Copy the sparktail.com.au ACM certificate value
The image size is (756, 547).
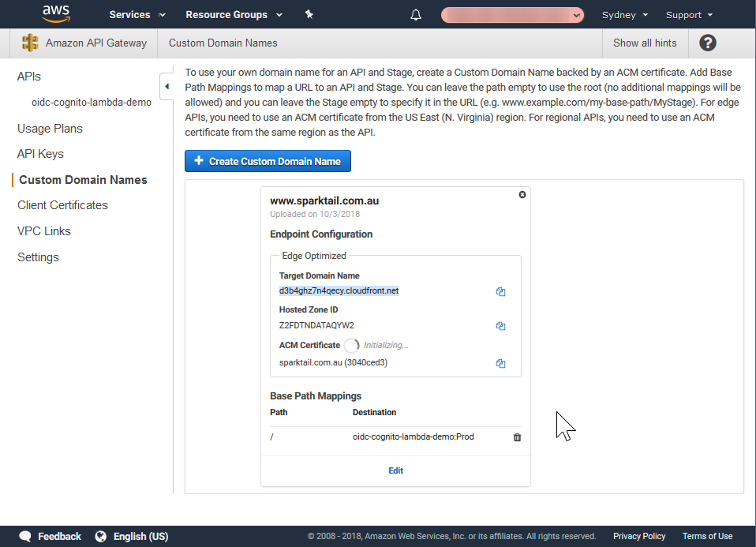point(500,363)
